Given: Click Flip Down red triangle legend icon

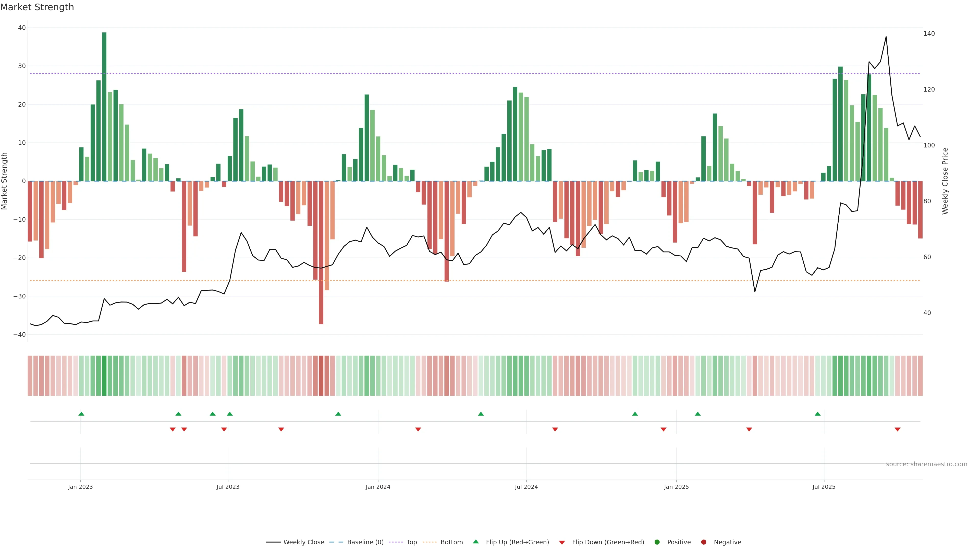Looking at the screenshot, I should [x=562, y=542].
